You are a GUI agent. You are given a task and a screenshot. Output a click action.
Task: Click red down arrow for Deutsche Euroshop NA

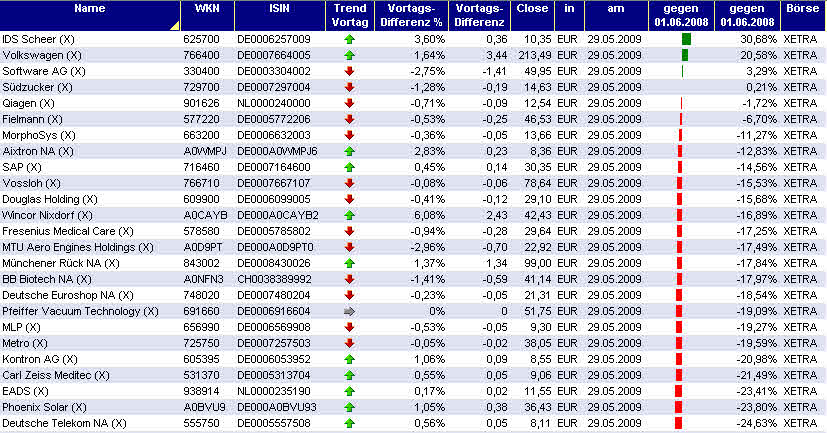click(349, 295)
